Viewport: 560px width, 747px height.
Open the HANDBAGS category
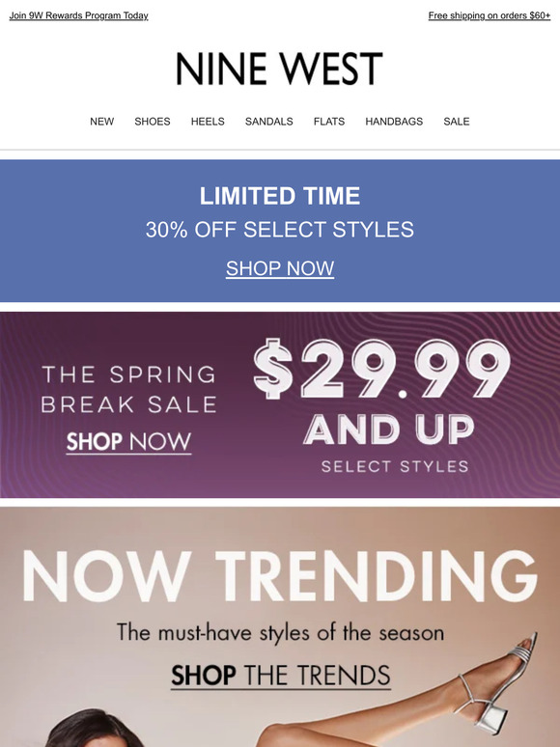pos(394,122)
